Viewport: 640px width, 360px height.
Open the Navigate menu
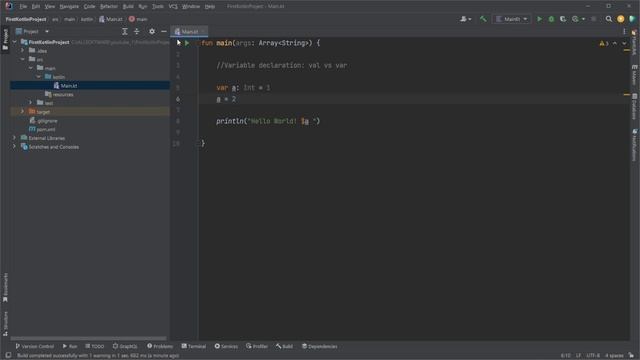(x=69, y=7)
